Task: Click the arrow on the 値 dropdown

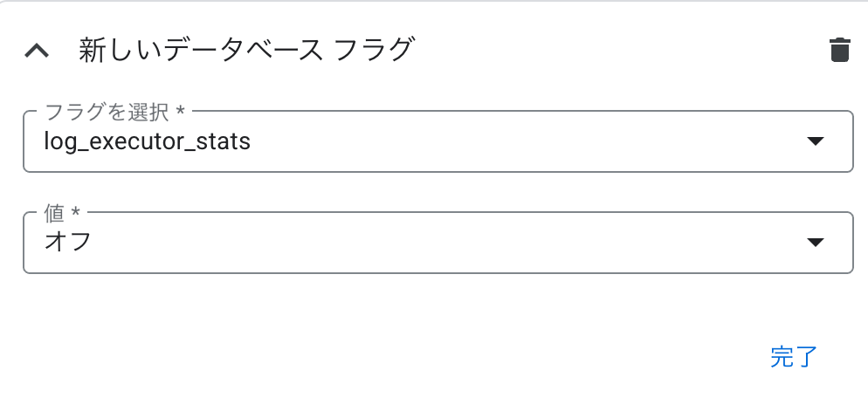Action: point(816,242)
